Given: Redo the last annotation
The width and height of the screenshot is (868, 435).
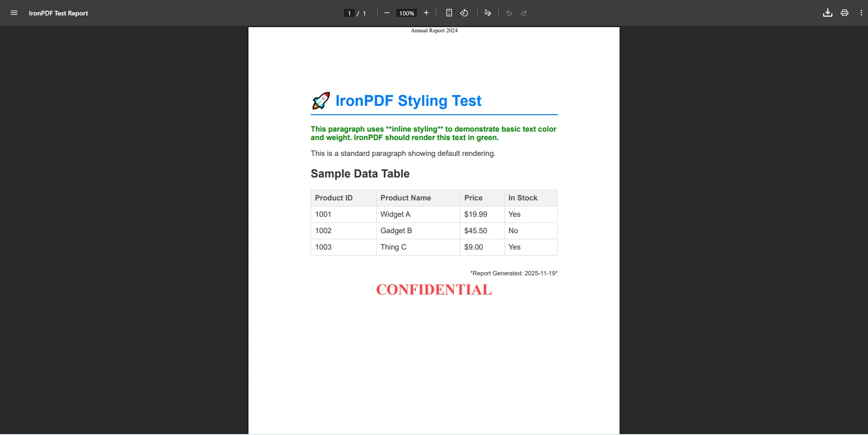Looking at the screenshot, I should 524,13.
